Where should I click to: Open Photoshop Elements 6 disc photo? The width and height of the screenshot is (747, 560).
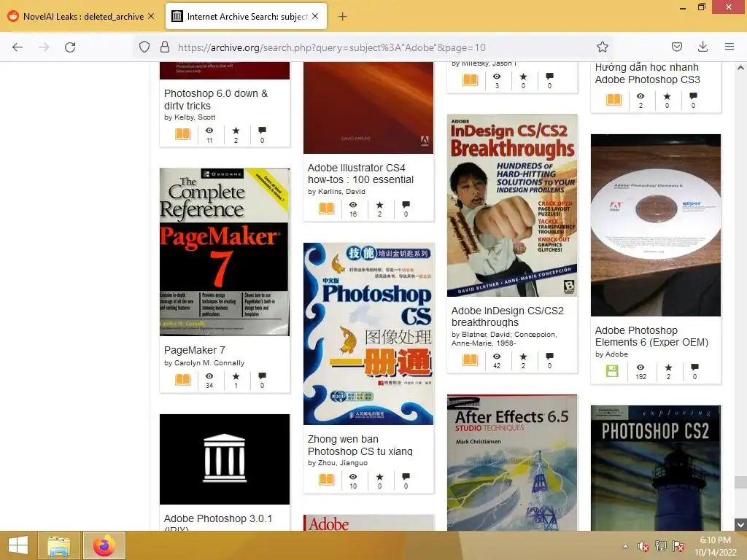click(656, 225)
